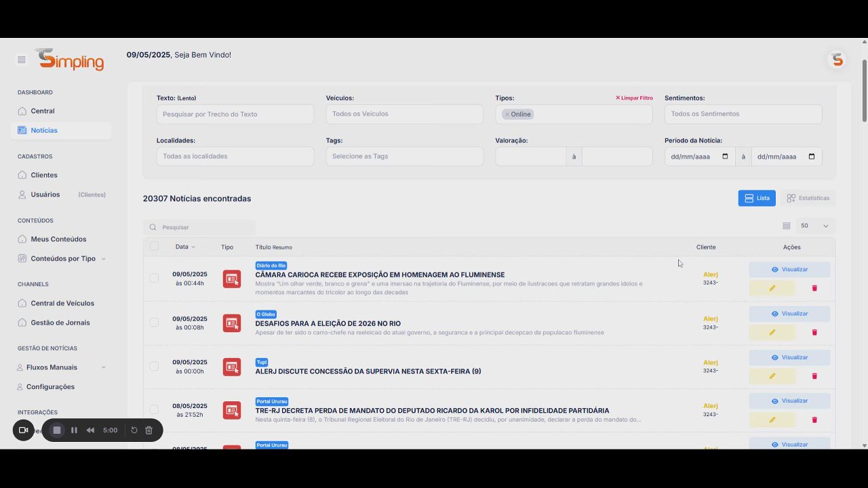Viewport: 868px width, 488px height.
Task: Pause the screen recording
Action: pos(74,430)
